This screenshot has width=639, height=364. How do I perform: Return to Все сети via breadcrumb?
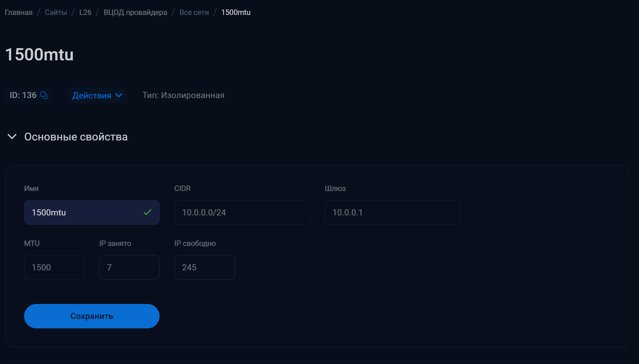click(x=194, y=13)
